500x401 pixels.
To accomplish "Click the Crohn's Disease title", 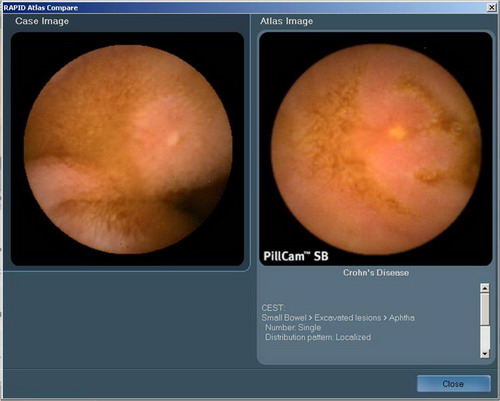I will (x=376, y=273).
